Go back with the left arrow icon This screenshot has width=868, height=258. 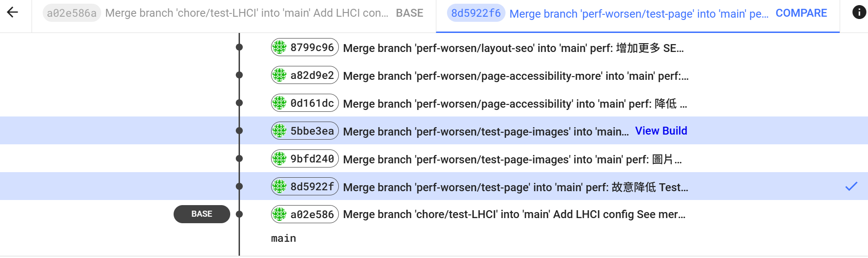13,13
